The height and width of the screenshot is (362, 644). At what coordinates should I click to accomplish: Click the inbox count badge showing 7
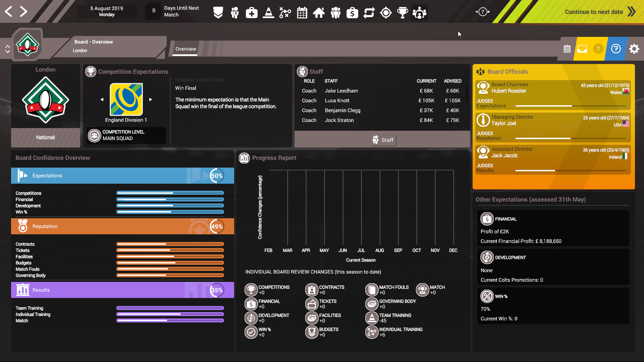point(598,49)
